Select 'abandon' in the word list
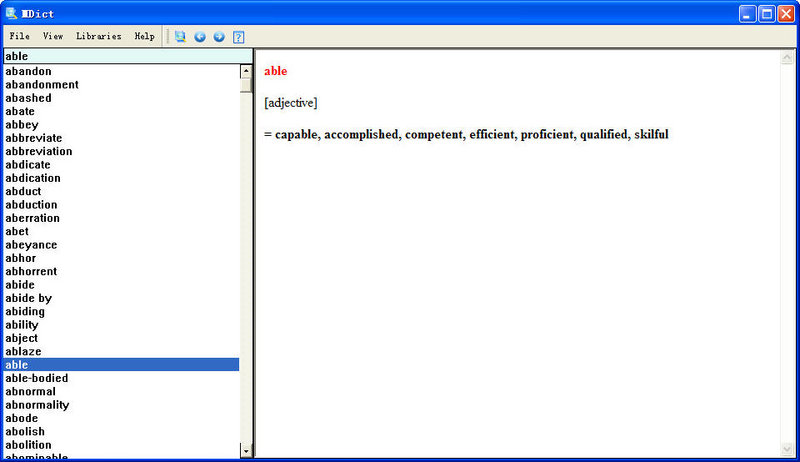Screen dimensions: 800x462 (28, 72)
